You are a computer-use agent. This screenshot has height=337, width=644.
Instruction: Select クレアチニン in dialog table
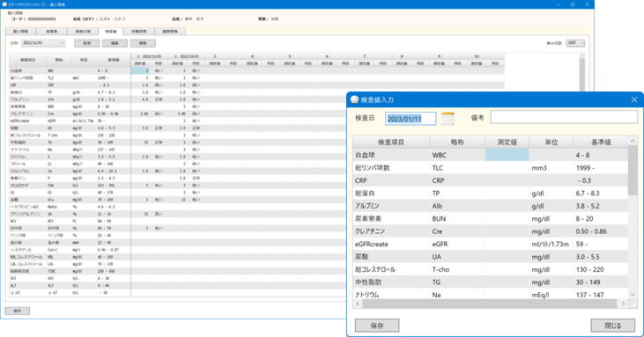point(370,231)
